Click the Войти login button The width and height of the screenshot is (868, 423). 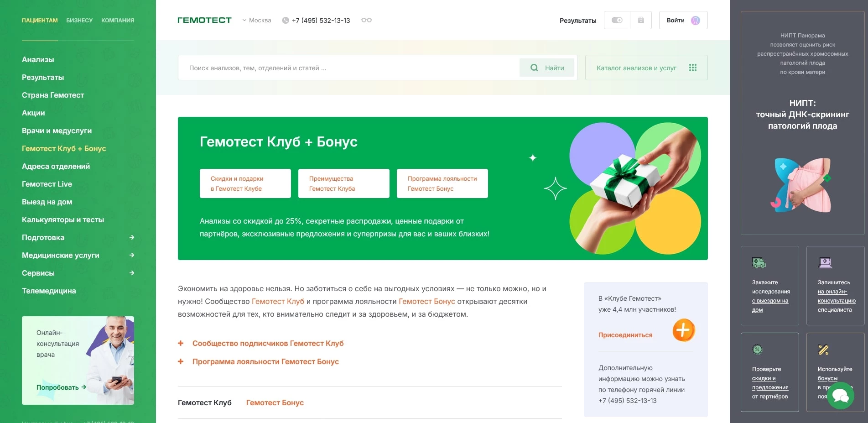point(683,20)
